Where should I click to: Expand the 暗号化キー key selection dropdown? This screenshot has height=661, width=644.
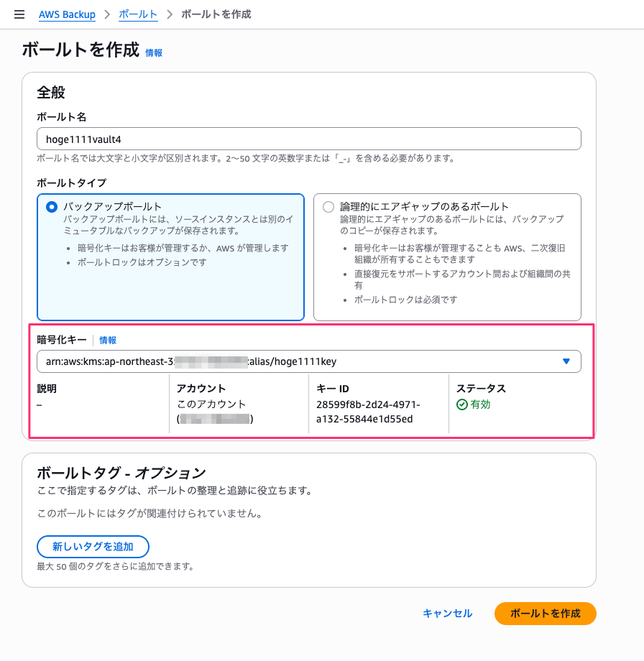[309, 361]
